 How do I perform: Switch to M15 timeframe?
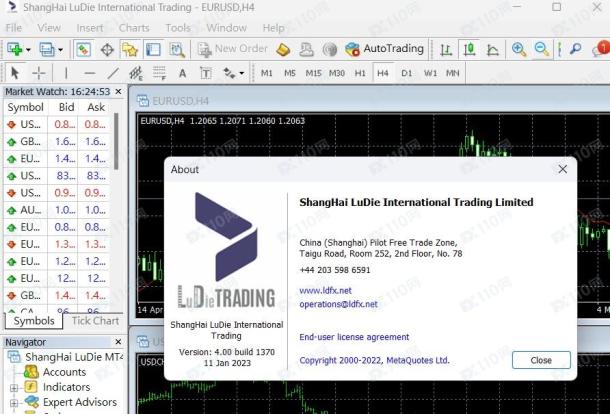click(x=314, y=73)
